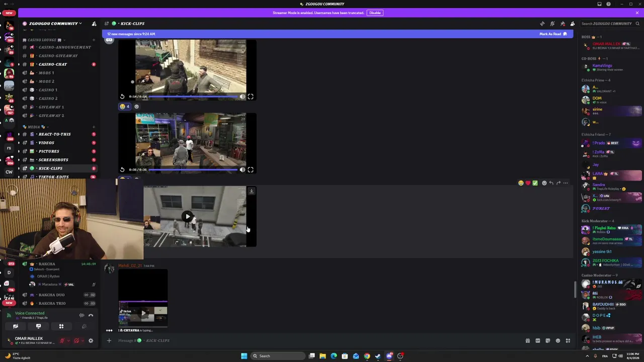This screenshot has width=644, height=362.
Task: Play the third video clip
Action: (188, 217)
